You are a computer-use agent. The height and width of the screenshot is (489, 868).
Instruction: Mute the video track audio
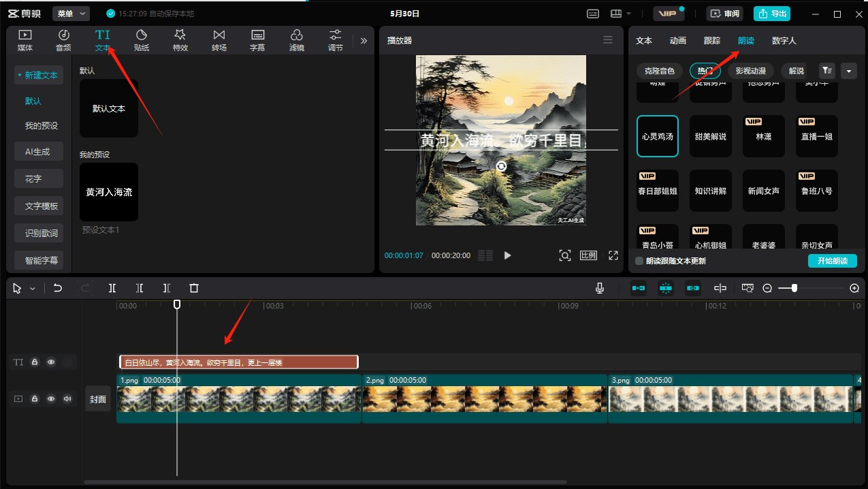pos(67,399)
